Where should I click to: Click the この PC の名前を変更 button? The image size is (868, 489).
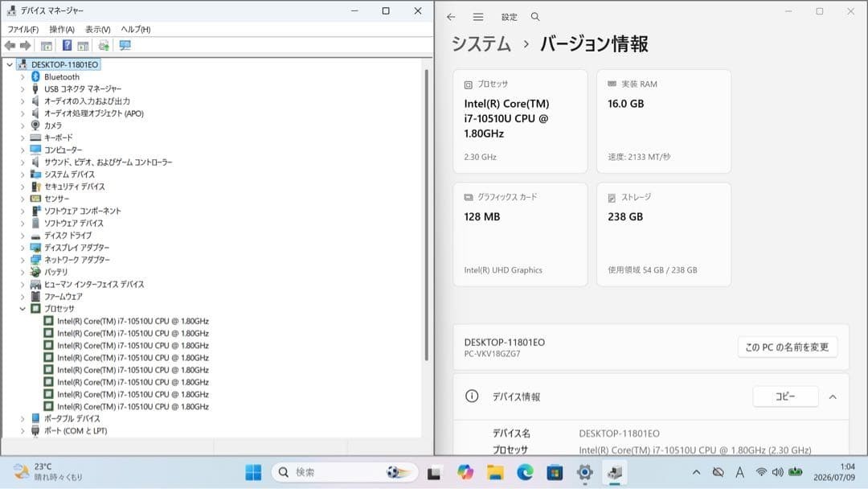(x=787, y=347)
